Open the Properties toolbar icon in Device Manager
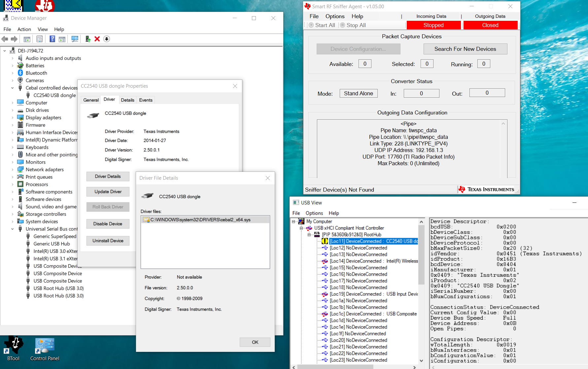 click(x=40, y=39)
